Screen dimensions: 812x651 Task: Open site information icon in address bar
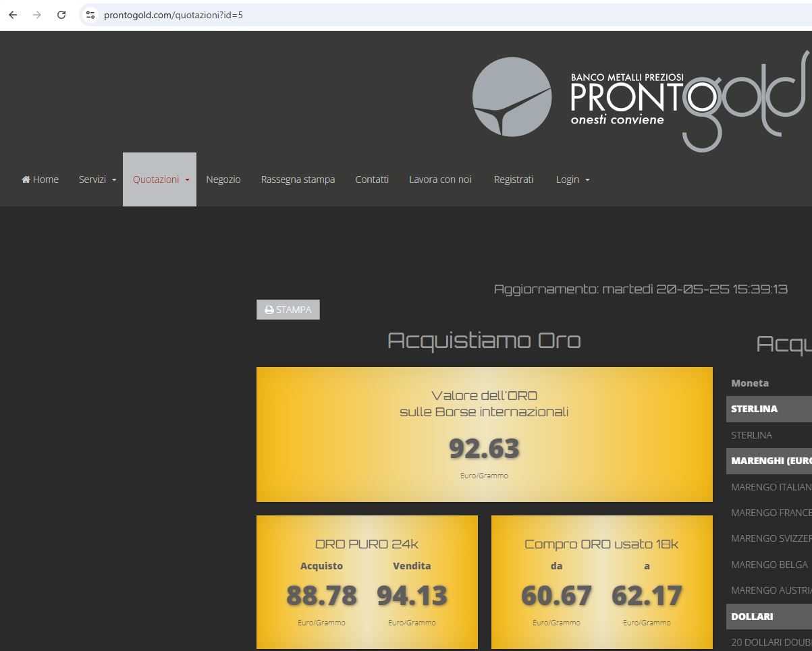90,15
